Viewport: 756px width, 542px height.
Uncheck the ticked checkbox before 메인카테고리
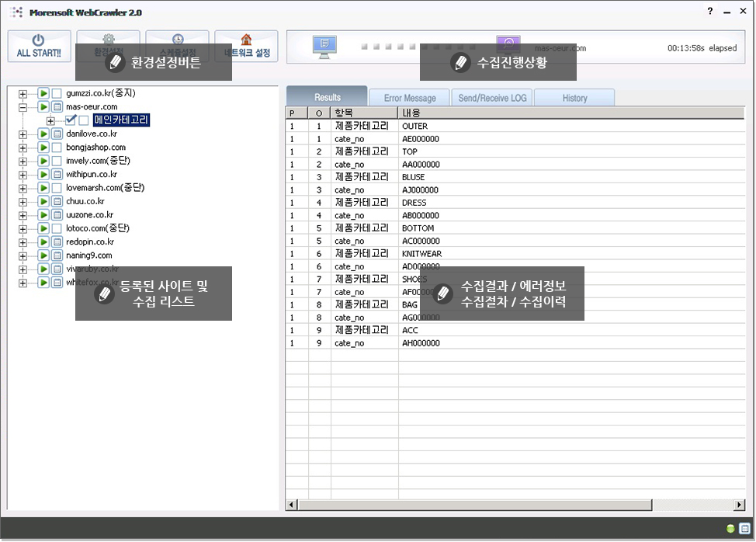pyautogui.click(x=71, y=120)
